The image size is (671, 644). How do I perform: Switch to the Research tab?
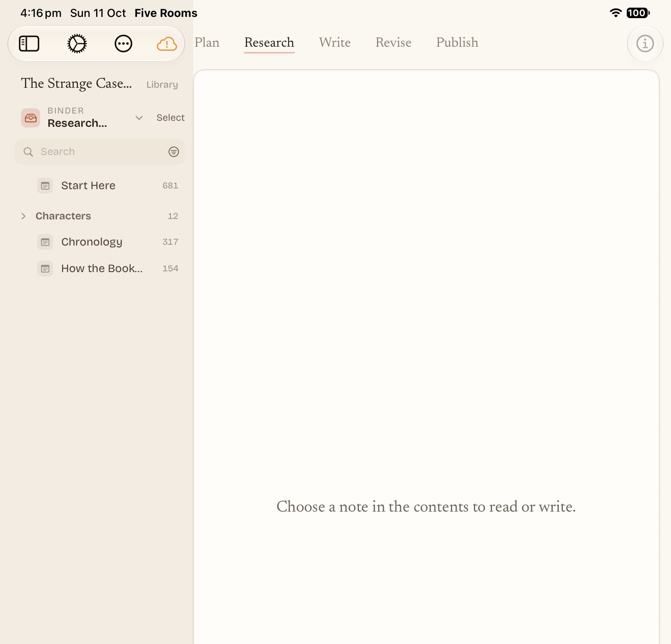pyautogui.click(x=269, y=43)
